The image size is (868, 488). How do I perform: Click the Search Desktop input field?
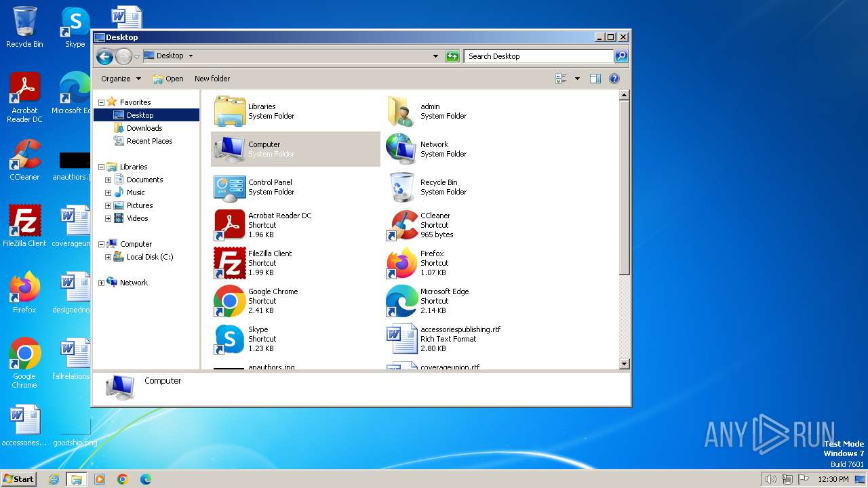tap(538, 56)
